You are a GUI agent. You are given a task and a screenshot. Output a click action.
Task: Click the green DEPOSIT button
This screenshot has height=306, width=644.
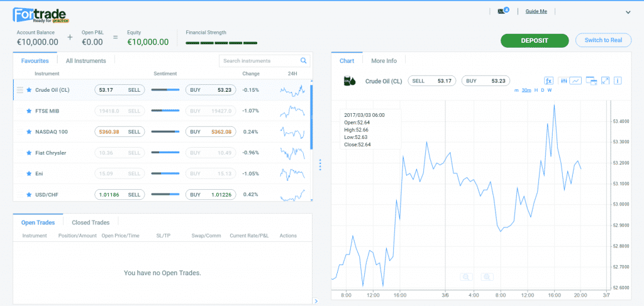535,41
